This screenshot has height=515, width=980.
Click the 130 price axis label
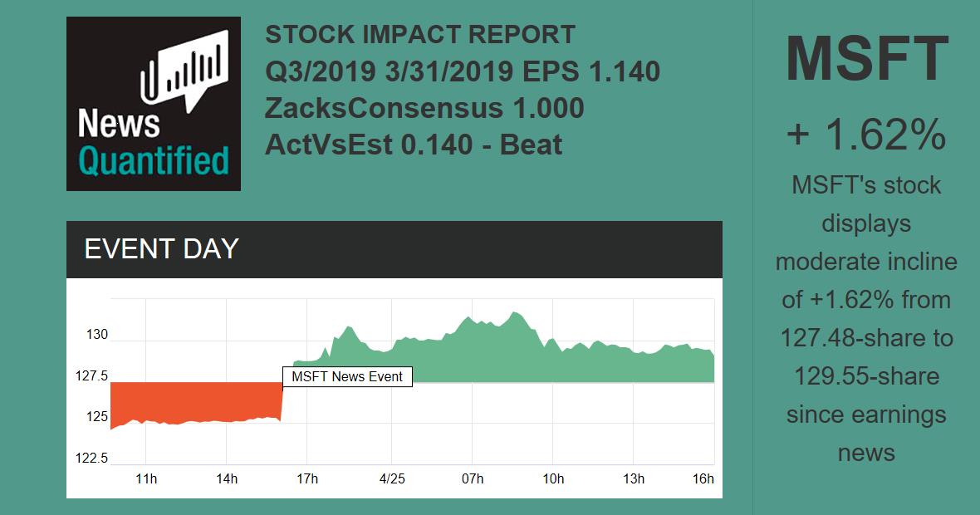click(97, 335)
